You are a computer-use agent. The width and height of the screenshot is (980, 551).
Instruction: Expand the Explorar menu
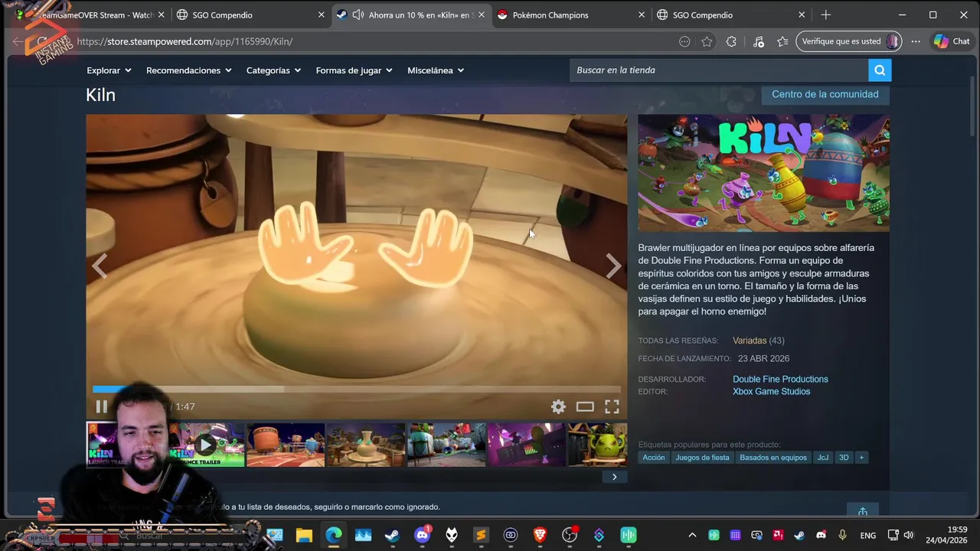tap(109, 70)
